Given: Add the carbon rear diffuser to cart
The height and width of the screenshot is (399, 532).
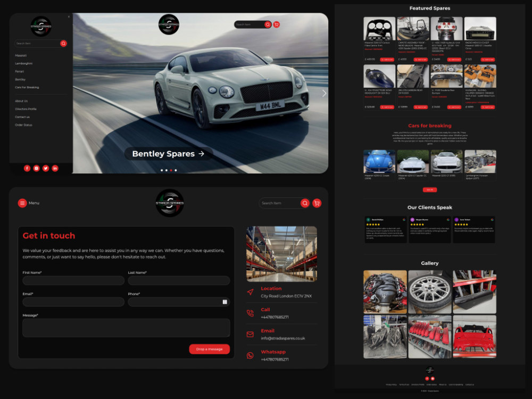Looking at the screenshot, I should [x=421, y=107].
